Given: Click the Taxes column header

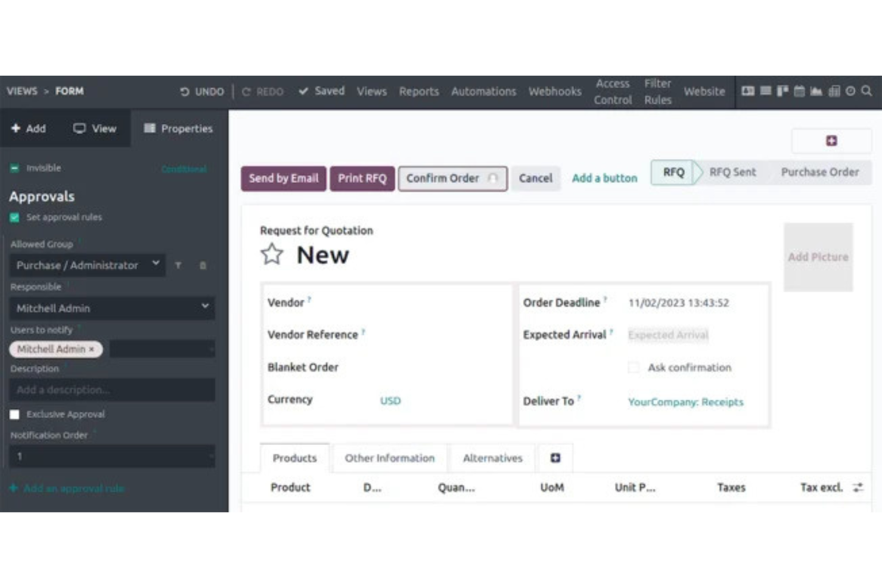Looking at the screenshot, I should pyautogui.click(x=731, y=487).
